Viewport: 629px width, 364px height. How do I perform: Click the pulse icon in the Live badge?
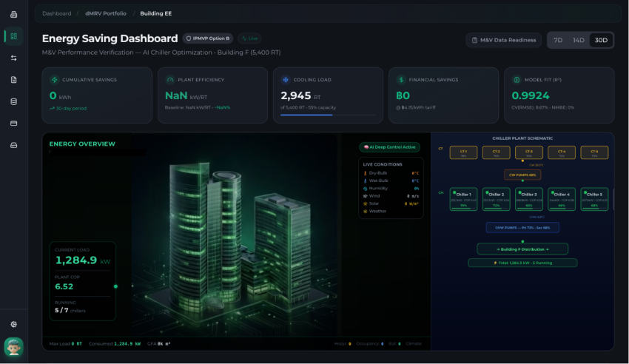pyautogui.click(x=244, y=38)
